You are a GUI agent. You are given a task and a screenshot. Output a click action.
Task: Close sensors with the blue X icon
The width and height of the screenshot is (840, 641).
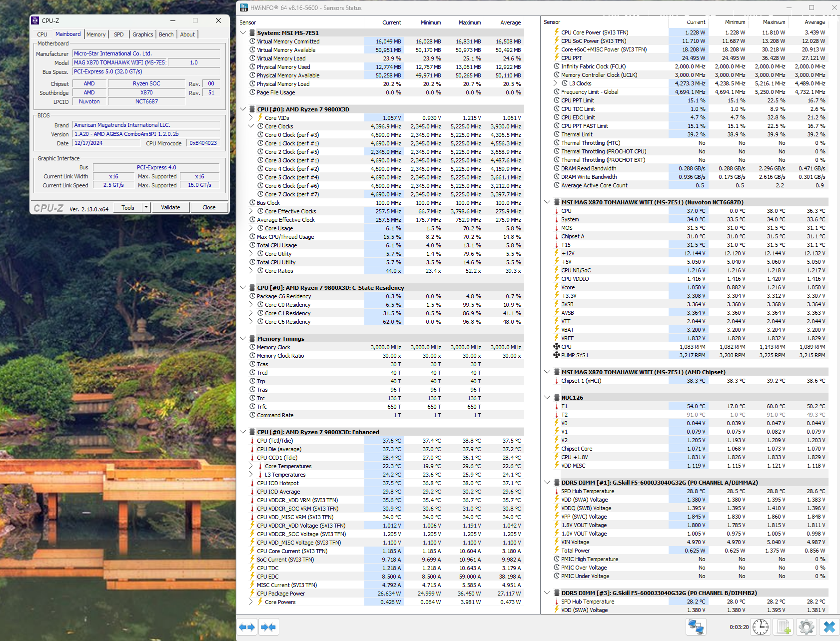[830, 627]
